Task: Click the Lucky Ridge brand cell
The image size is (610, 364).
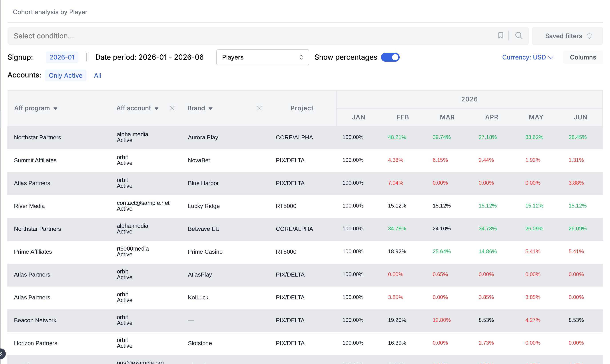Action: tap(203, 206)
